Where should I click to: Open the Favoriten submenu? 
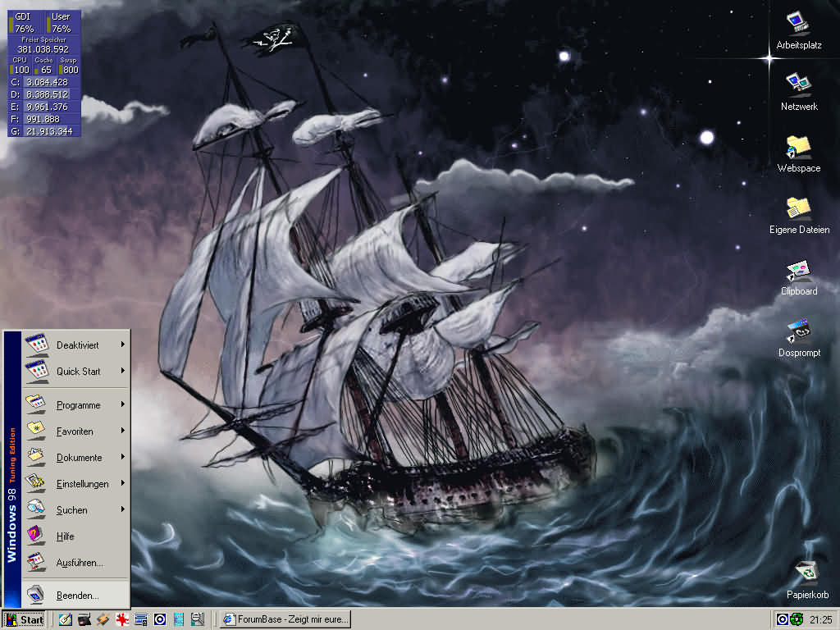pos(75,431)
